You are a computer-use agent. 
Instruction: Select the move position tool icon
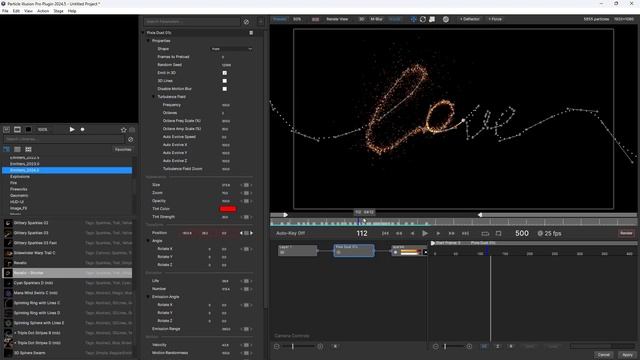click(x=413, y=19)
